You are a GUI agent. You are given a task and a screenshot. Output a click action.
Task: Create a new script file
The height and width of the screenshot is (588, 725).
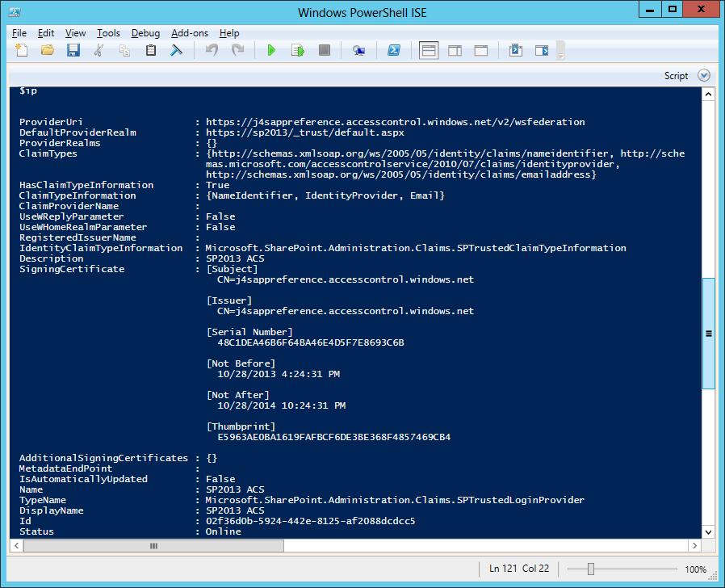coord(21,50)
